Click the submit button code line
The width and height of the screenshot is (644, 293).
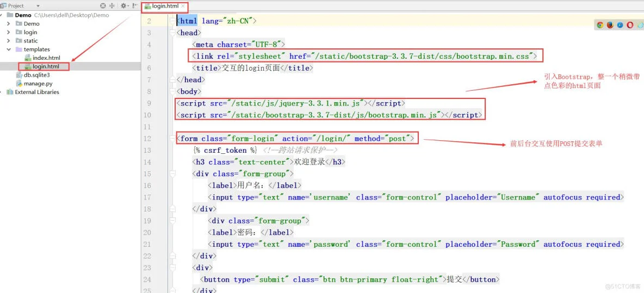[x=350, y=279]
